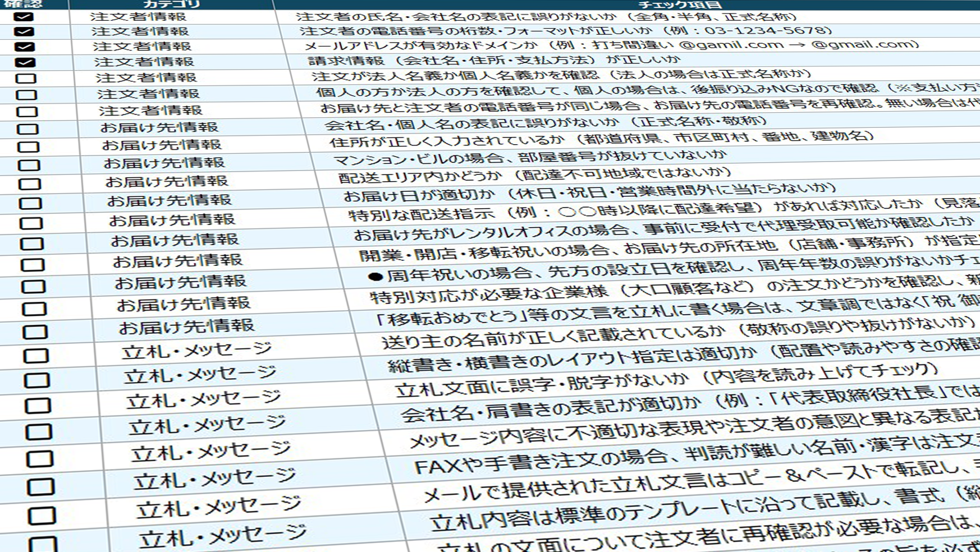Check the 特別な配送指示 row box
980x552 pixels.
(x=31, y=223)
